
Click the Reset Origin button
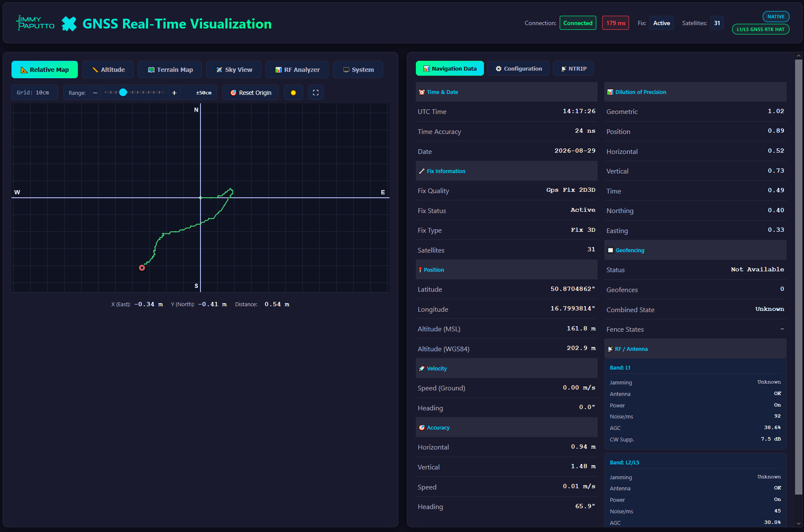coord(251,93)
